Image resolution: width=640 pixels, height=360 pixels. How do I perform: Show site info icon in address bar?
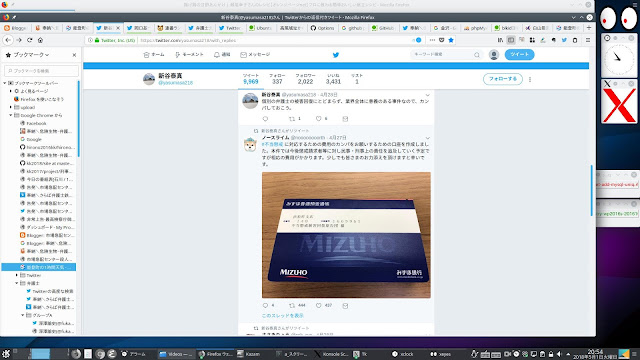pyautogui.click(x=90, y=40)
